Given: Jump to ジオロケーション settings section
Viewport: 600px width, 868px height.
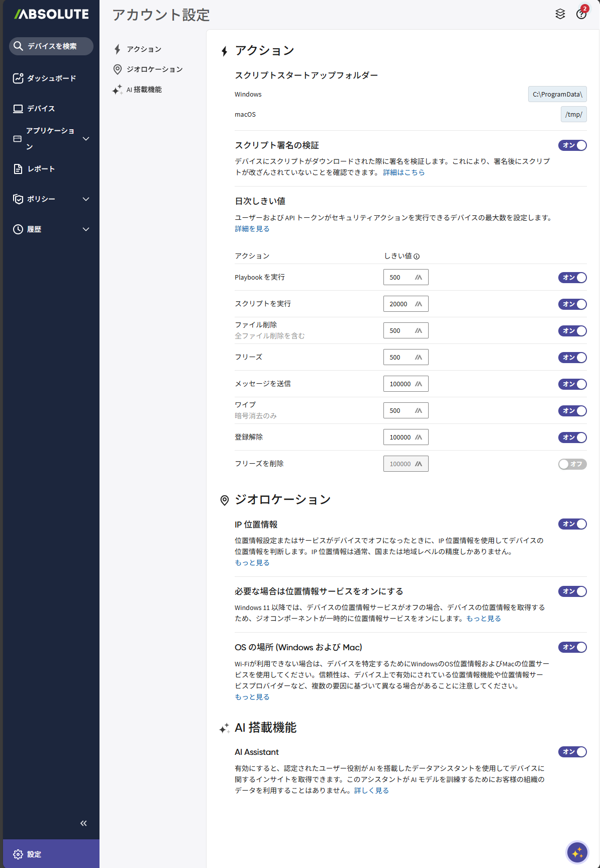Looking at the screenshot, I should click(154, 69).
